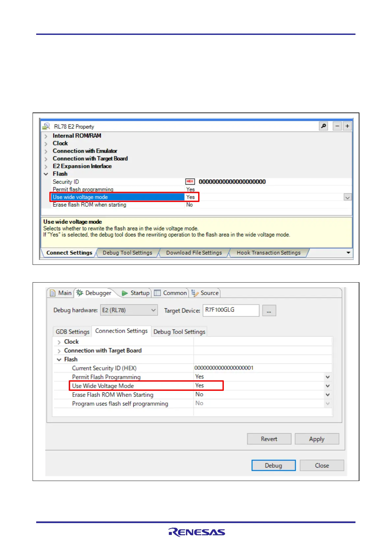Expand Clock in Connection Settings tree
The image size is (392, 554).
[59, 342]
